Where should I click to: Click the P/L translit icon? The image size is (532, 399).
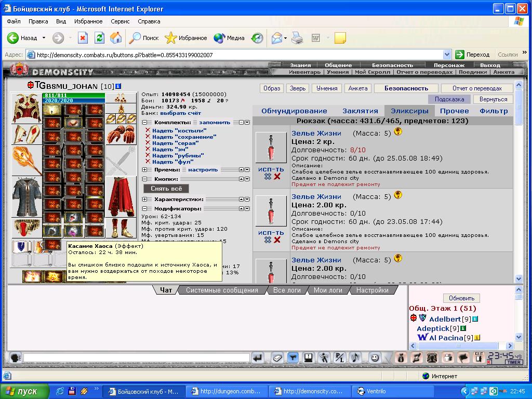click(x=340, y=357)
